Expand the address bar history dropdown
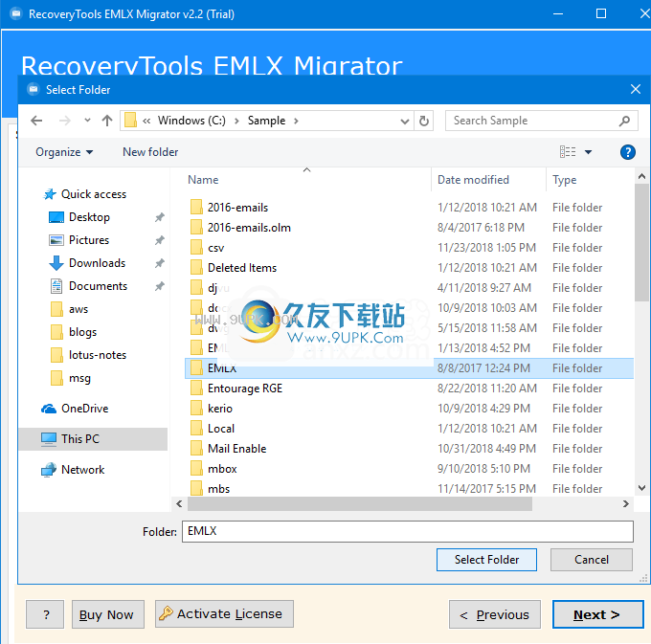Viewport: 651px width, 644px height. click(404, 122)
